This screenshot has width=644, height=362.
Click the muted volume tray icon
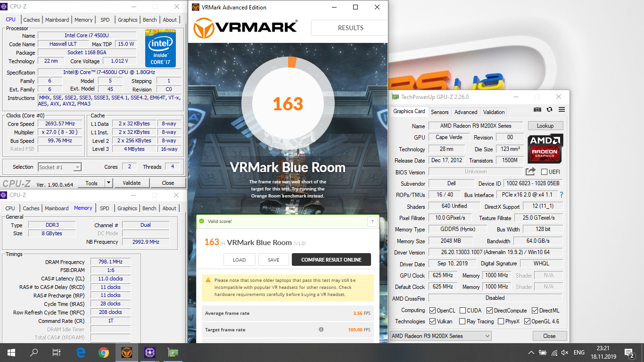565,352
